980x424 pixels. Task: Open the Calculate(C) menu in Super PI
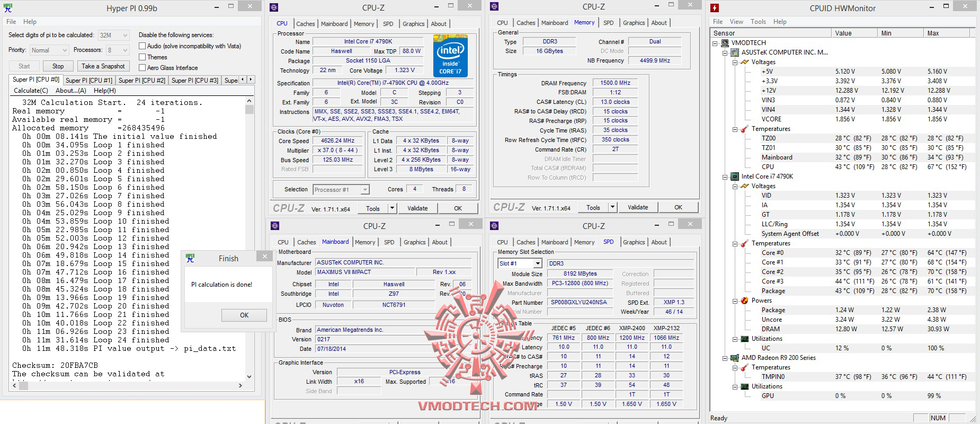(x=31, y=91)
